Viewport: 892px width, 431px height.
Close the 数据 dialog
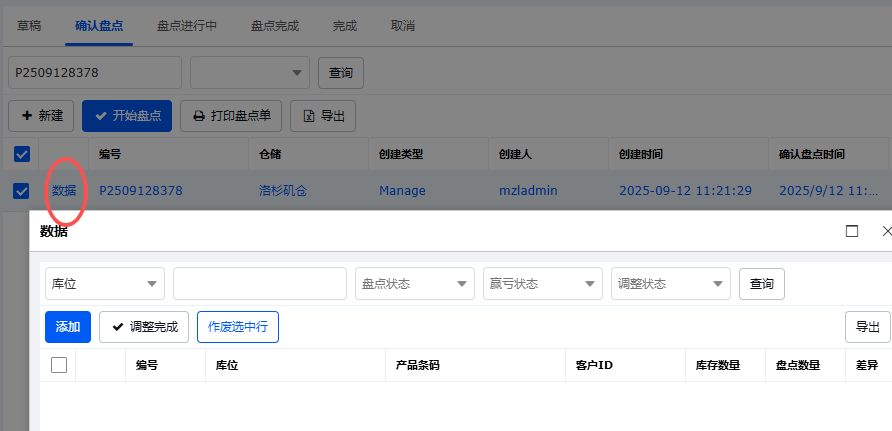click(885, 231)
